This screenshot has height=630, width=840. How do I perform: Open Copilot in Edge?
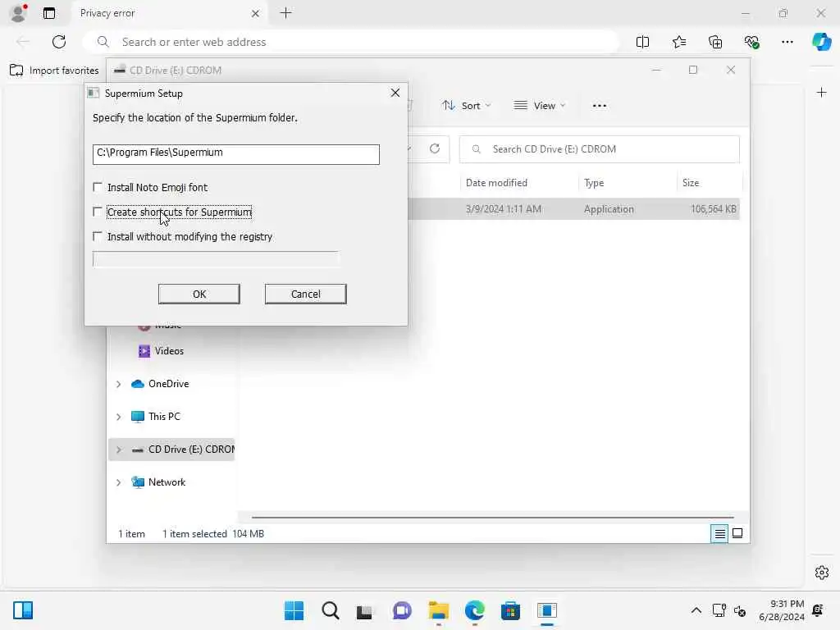click(x=821, y=42)
